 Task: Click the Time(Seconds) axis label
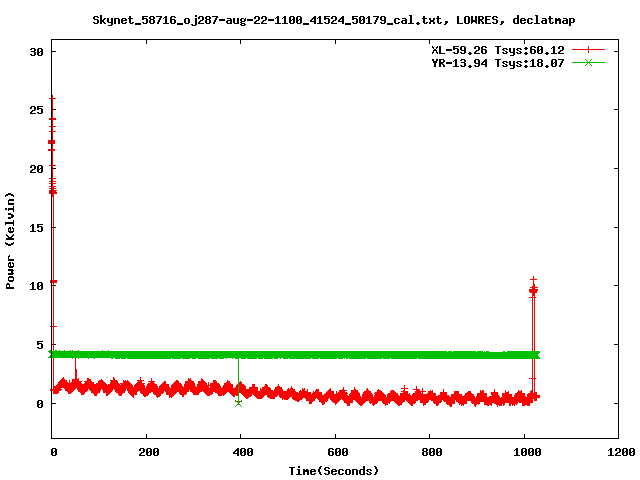click(333, 471)
